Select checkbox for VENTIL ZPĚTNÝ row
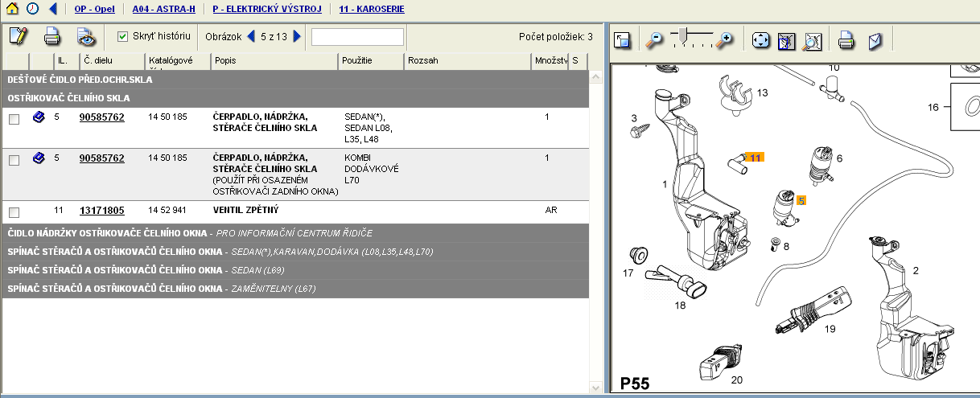The width and height of the screenshot is (980, 398). [14, 212]
